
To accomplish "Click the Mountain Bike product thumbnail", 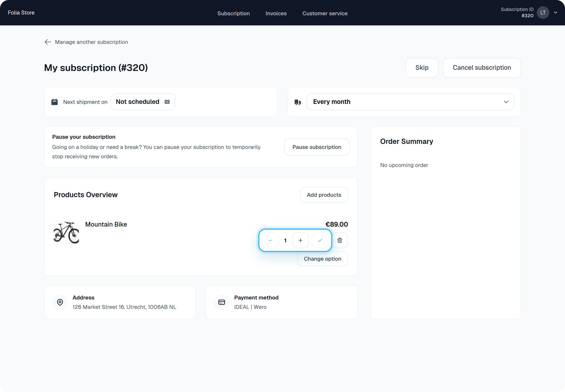I will 66,232.
